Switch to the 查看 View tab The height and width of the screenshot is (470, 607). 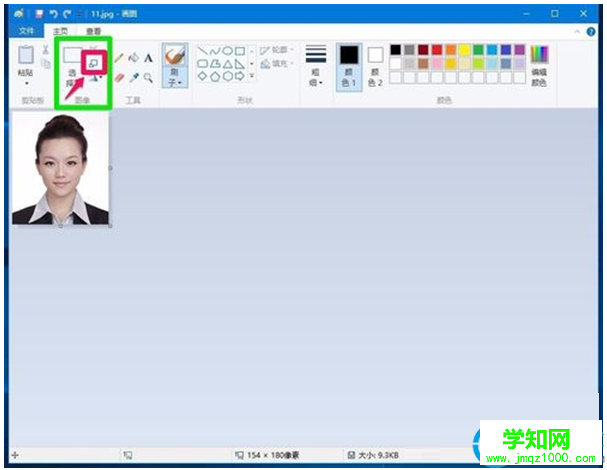pos(93,31)
